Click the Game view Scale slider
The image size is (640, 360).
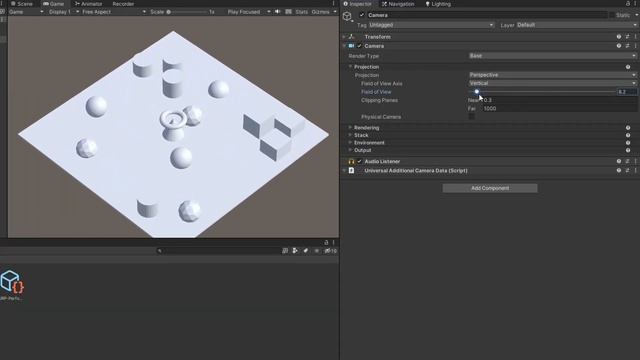[x=187, y=12]
